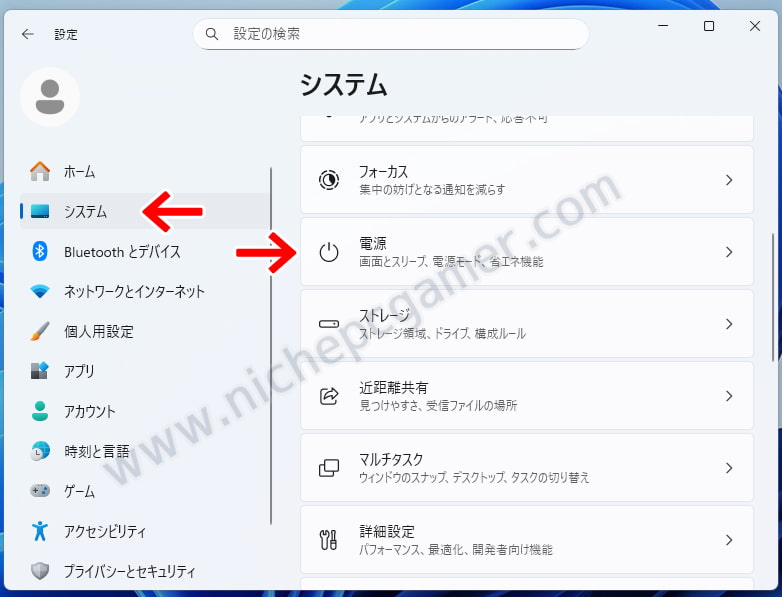Click the search magnifier icon
This screenshot has width=782, height=597.
[x=212, y=34]
